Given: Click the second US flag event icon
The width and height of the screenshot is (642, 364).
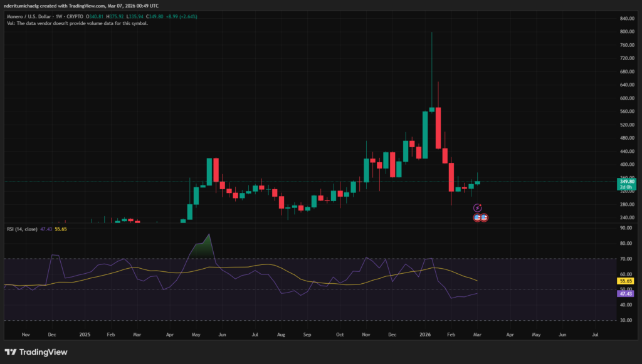Looking at the screenshot, I should (x=484, y=217).
